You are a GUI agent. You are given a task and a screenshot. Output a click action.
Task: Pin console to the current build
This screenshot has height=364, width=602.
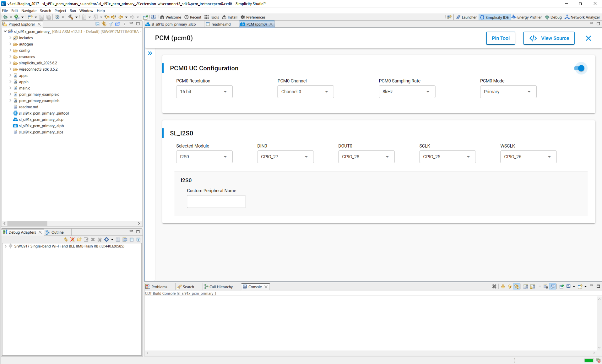tap(561, 286)
